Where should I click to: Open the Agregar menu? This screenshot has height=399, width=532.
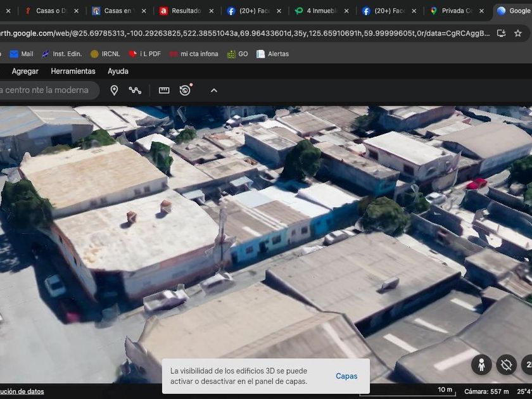tap(25, 72)
